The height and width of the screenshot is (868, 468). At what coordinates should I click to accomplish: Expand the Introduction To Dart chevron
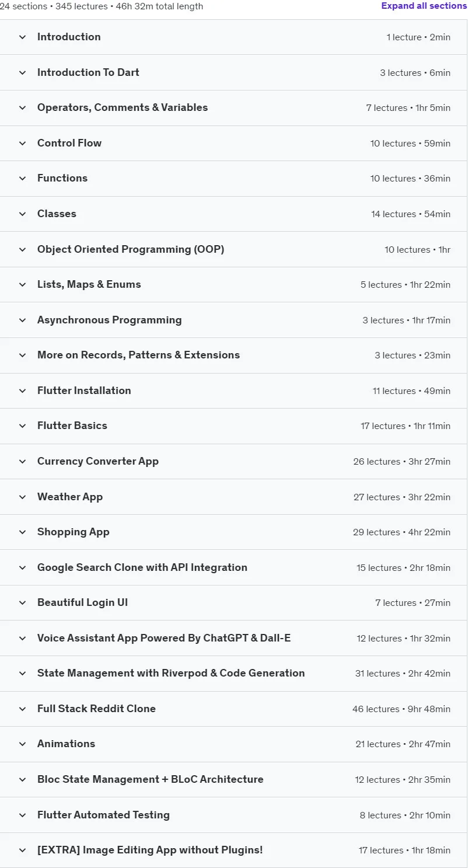pyautogui.click(x=23, y=73)
